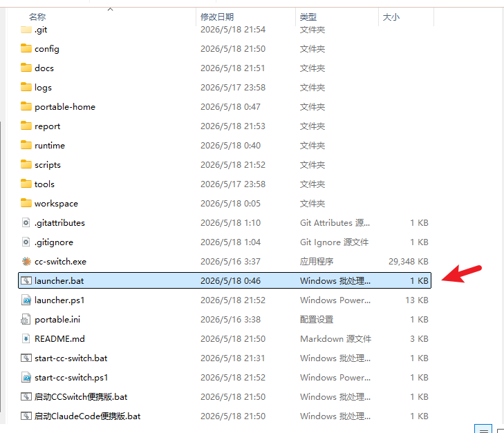Select the scripts folder name

[x=48, y=164]
